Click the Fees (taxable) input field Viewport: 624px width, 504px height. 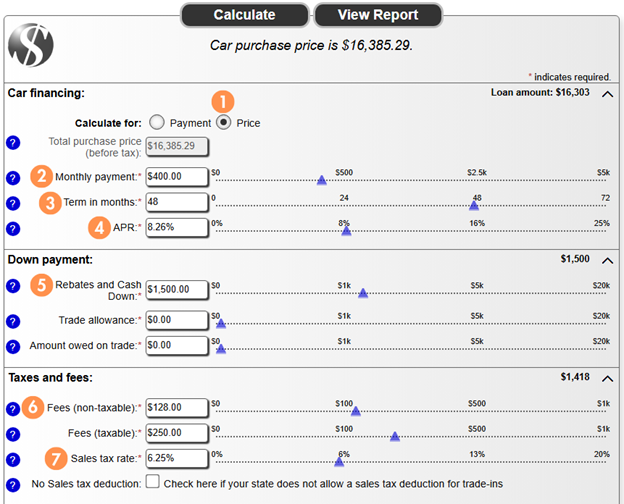[x=176, y=433]
